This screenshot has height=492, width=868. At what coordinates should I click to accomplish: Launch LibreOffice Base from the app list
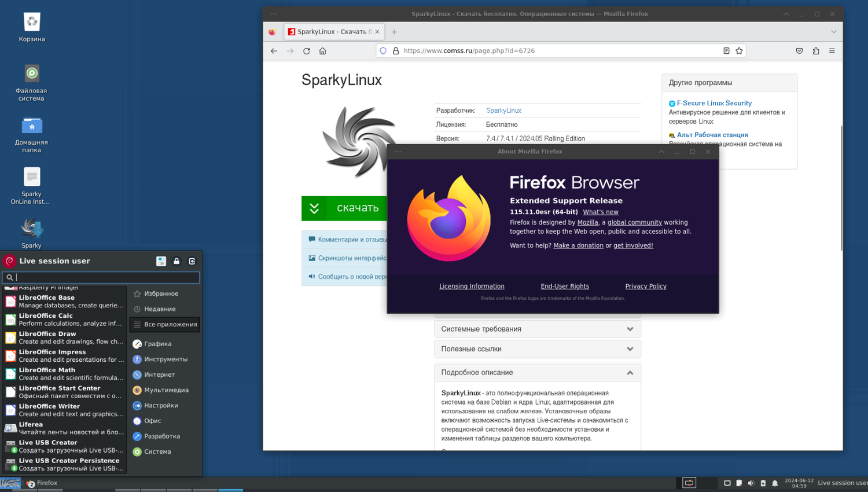tap(64, 302)
